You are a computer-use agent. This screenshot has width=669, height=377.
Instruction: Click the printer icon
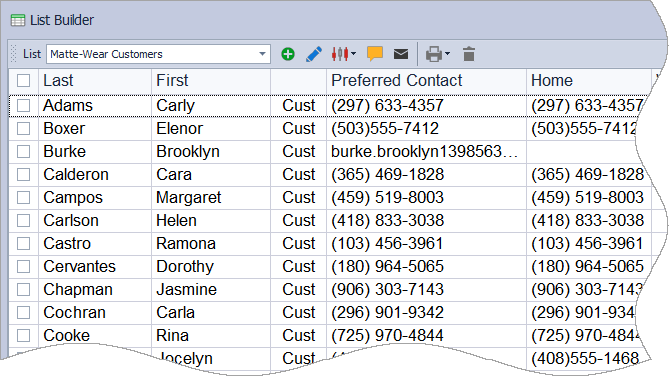tap(434, 54)
